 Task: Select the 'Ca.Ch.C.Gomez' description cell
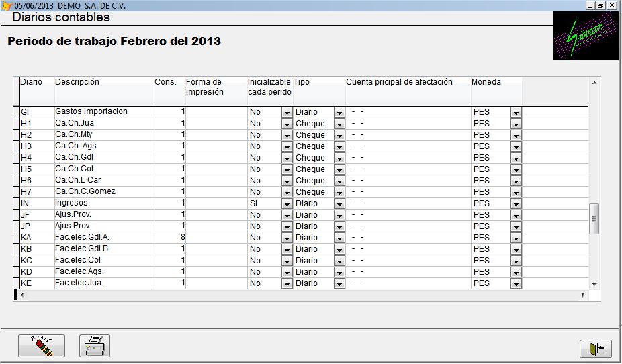point(104,192)
